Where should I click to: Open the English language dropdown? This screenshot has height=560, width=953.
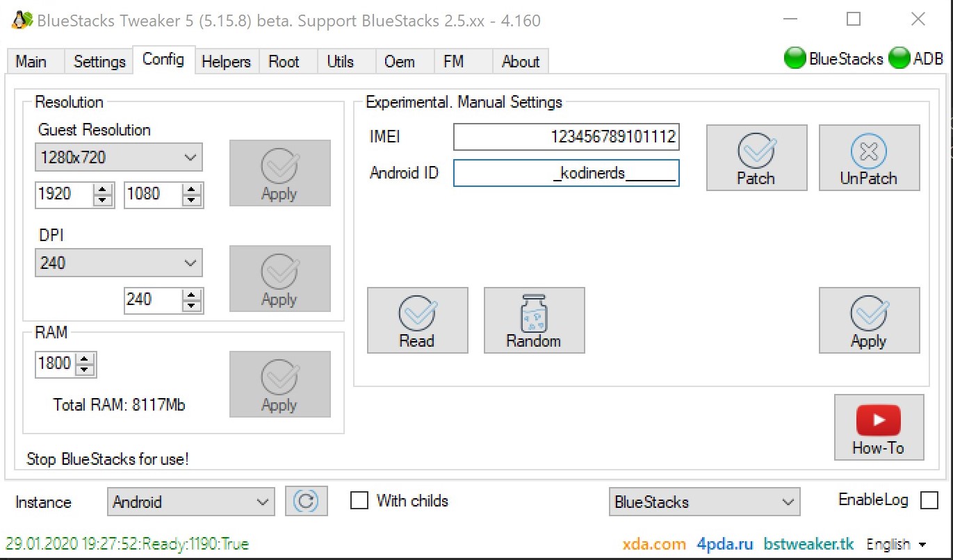click(896, 544)
